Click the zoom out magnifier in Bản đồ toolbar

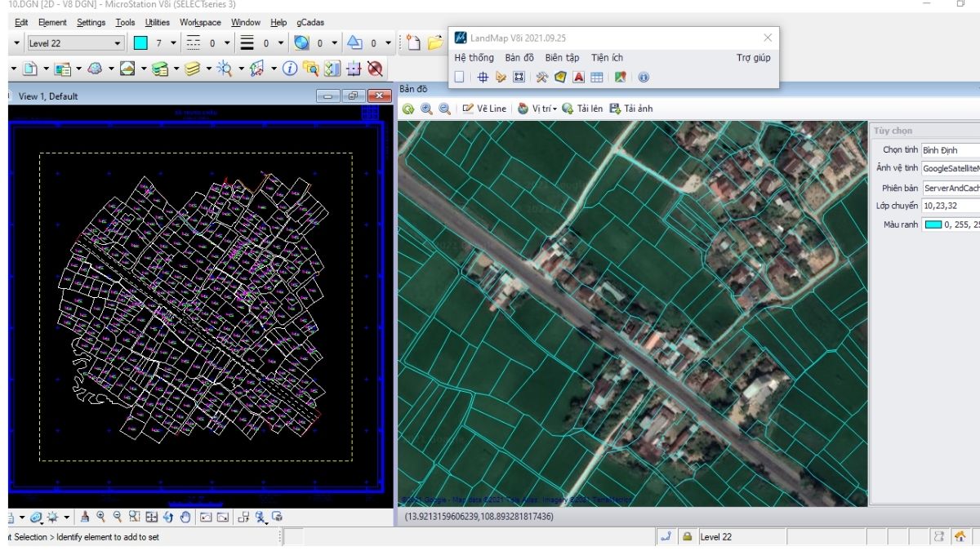tap(444, 109)
